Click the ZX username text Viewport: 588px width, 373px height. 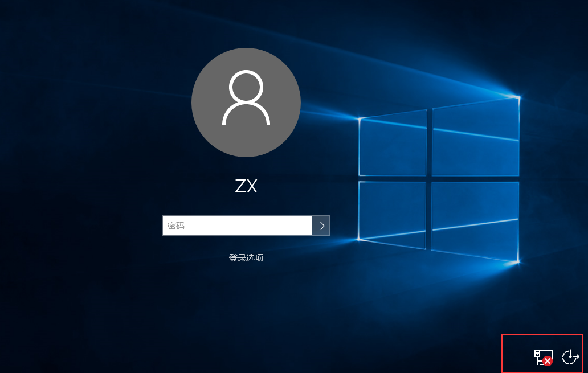click(x=246, y=186)
